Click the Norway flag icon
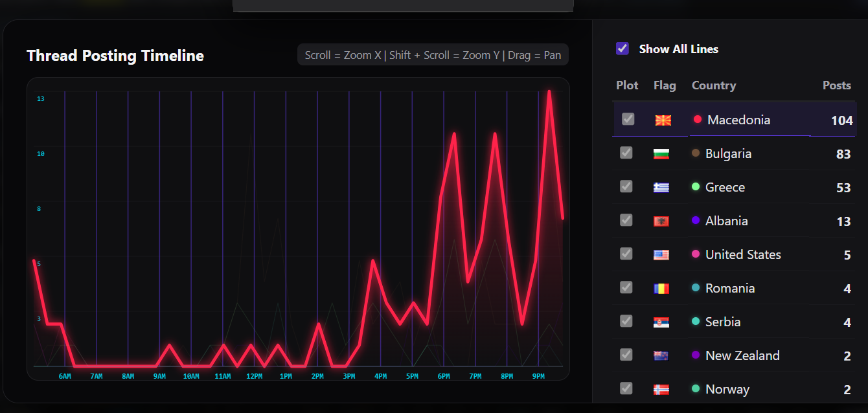The width and height of the screenshot is (868, 413). [x=661, y=390]
